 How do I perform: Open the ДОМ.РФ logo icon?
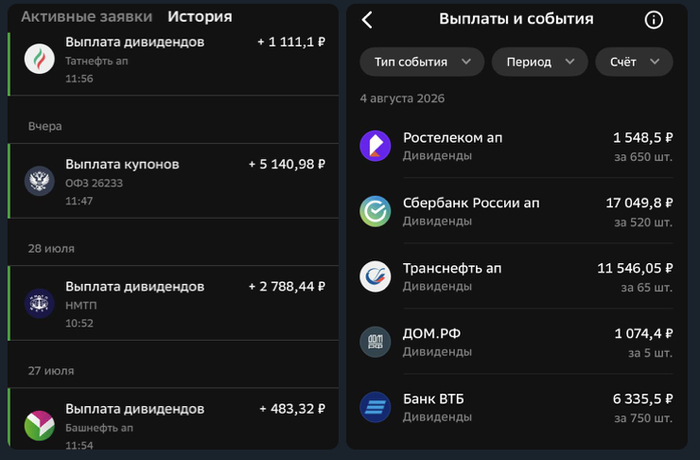point(375,342)
